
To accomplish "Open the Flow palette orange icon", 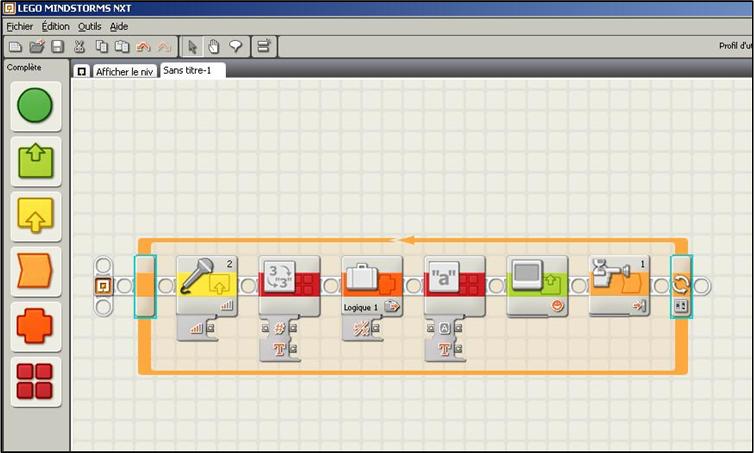I will 36,268.
